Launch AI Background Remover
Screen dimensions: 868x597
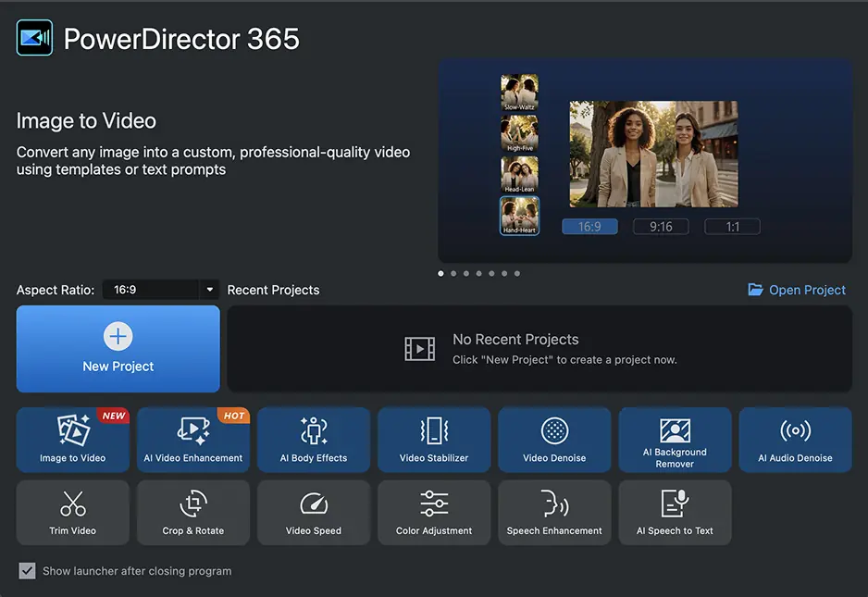coord(675,440)
